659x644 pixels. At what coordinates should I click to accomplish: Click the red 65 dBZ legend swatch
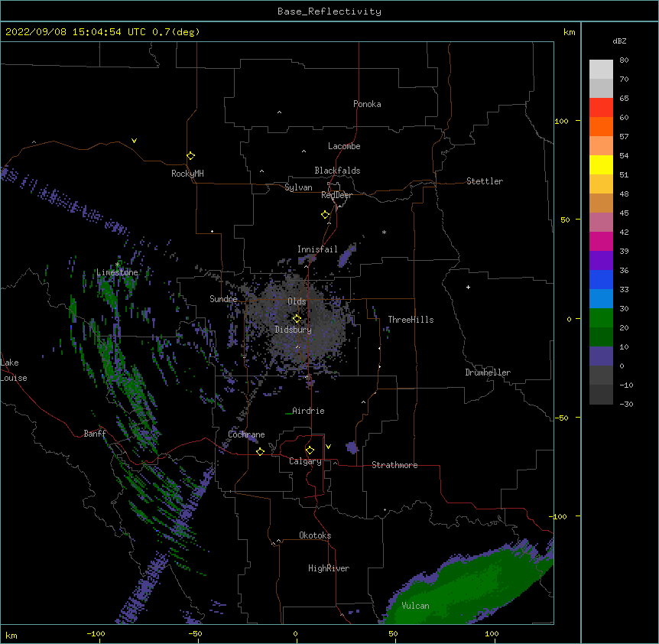pyautogui.click(x=601, y=107)
